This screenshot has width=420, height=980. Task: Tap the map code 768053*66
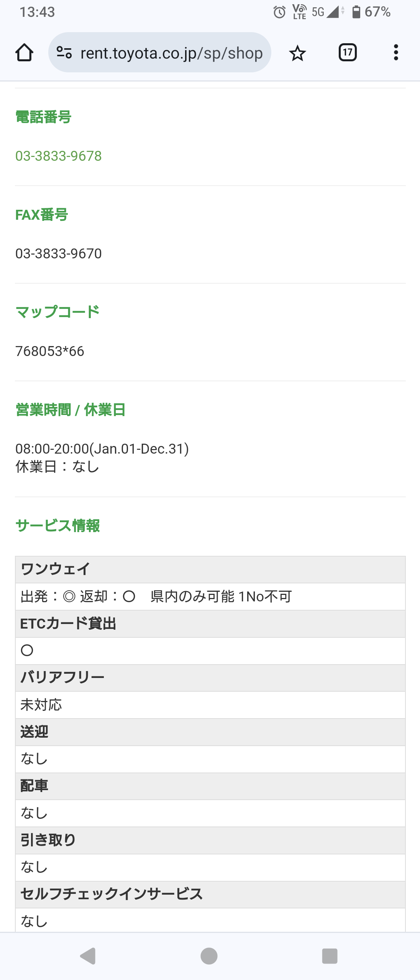[50, 351]
